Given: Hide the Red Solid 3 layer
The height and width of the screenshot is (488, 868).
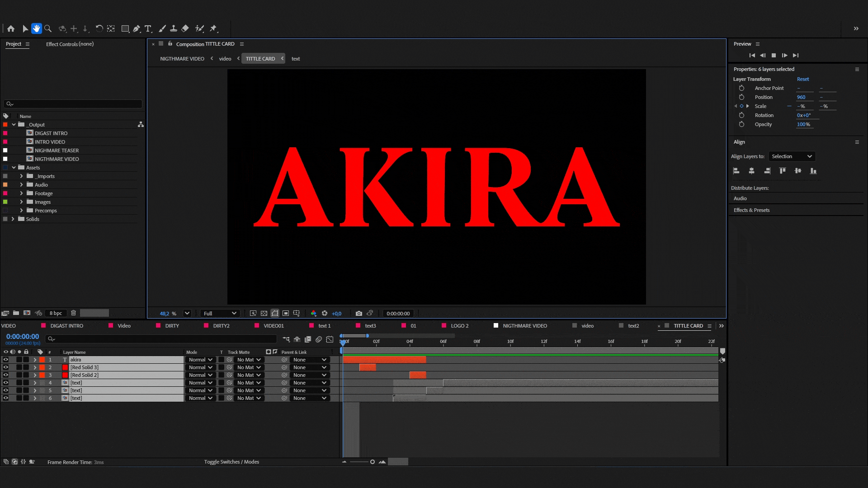Looking at the screenshot, I should tap(6, 367).
